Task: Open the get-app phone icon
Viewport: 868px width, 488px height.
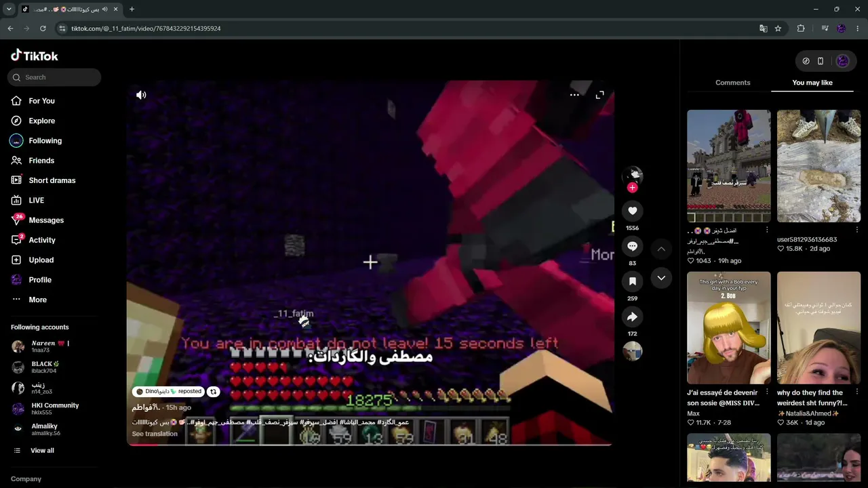Action: coord(821,61)
